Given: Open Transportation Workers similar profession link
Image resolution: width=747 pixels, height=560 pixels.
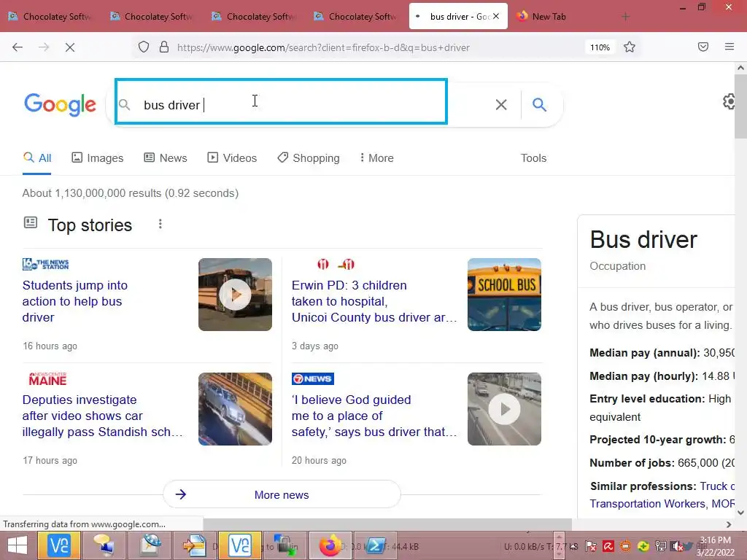Looking at the screenshot, I should point(648,504).
